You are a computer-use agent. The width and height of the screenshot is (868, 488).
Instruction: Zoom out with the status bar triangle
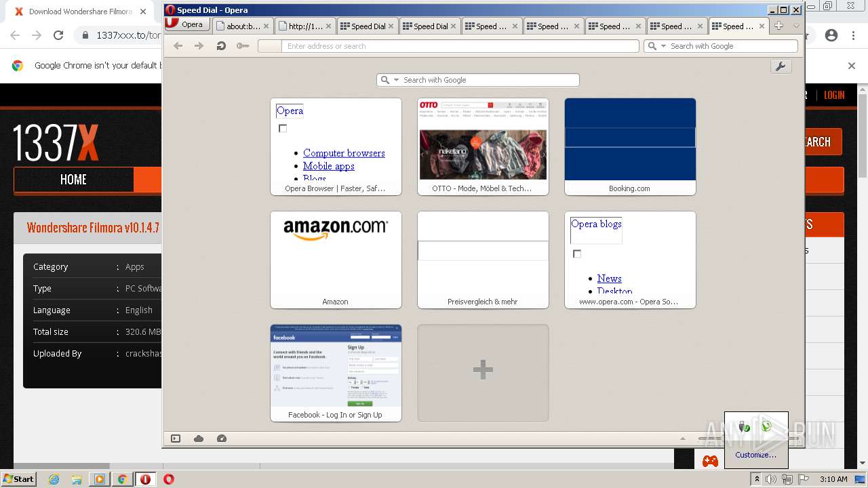tap(683, 439)
